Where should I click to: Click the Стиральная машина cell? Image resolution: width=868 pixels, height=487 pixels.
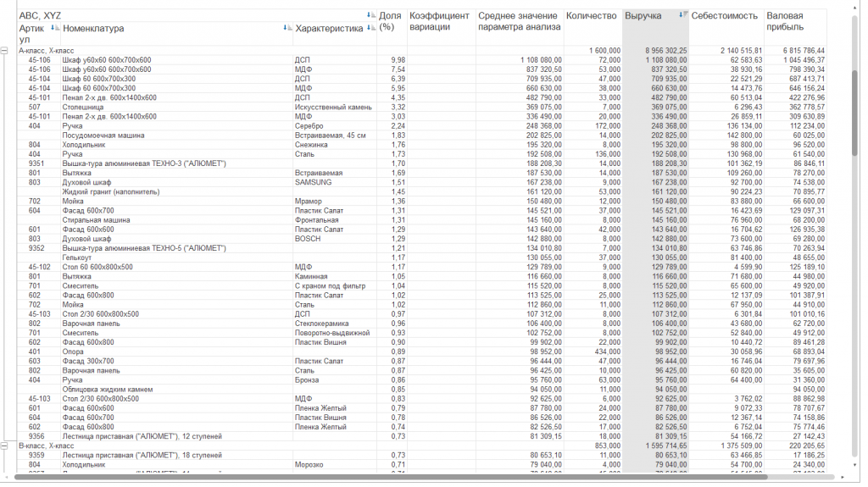96,219
